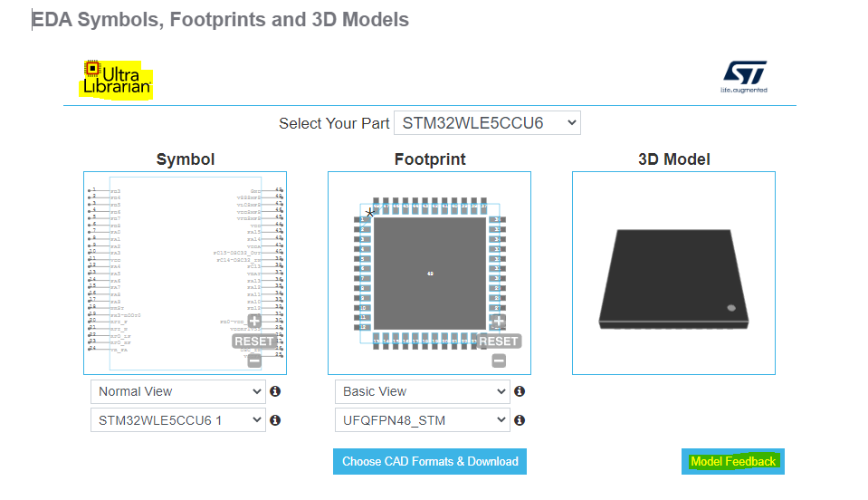The width and height of the screenshot is (868, 500).
Task: Click Choose CAD Formats & Download button
Action: [430, 461]
